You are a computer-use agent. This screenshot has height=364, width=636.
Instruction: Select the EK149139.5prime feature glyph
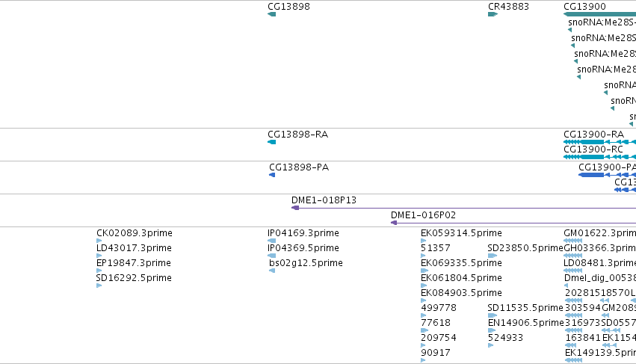point(573,360)
